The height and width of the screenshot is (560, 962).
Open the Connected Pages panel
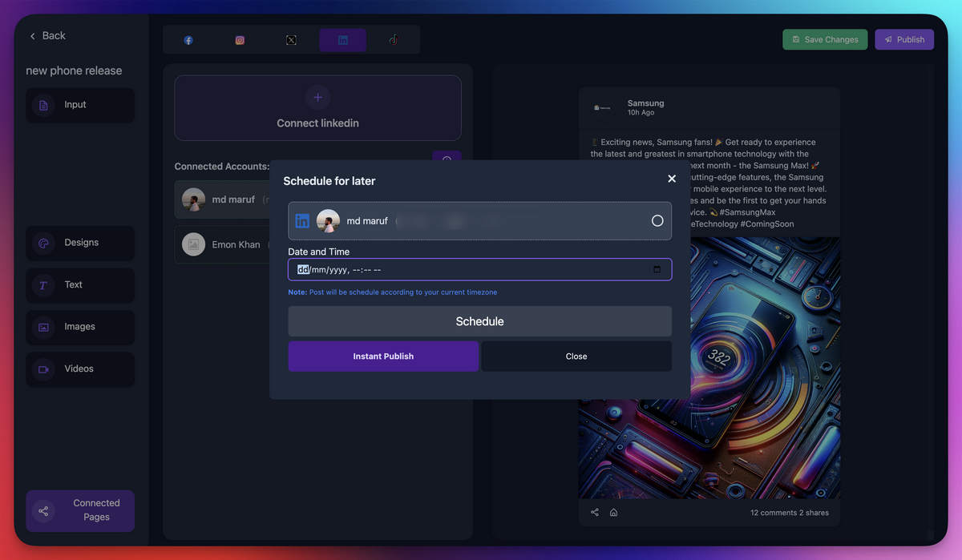tap(80, 510)
